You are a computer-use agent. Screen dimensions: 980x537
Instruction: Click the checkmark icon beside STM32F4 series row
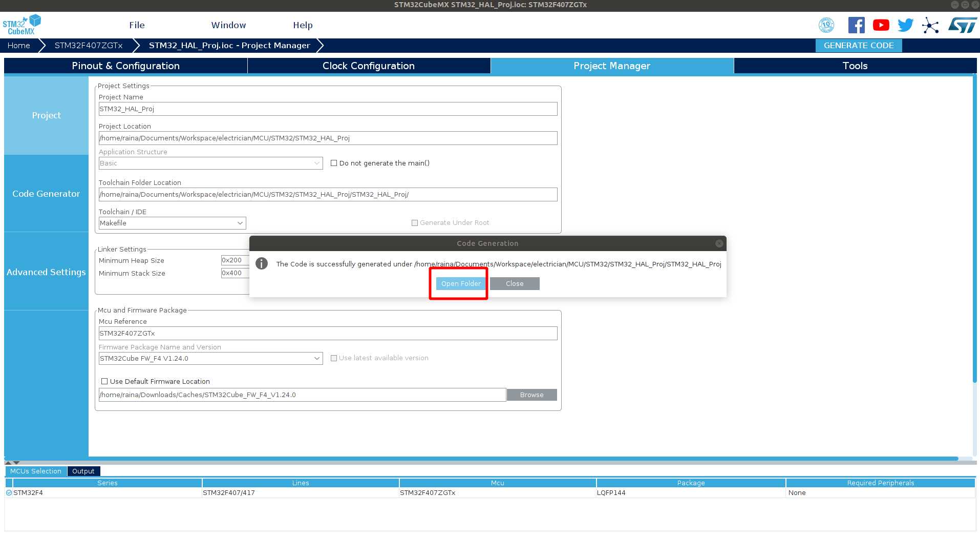tap(9, 492)
